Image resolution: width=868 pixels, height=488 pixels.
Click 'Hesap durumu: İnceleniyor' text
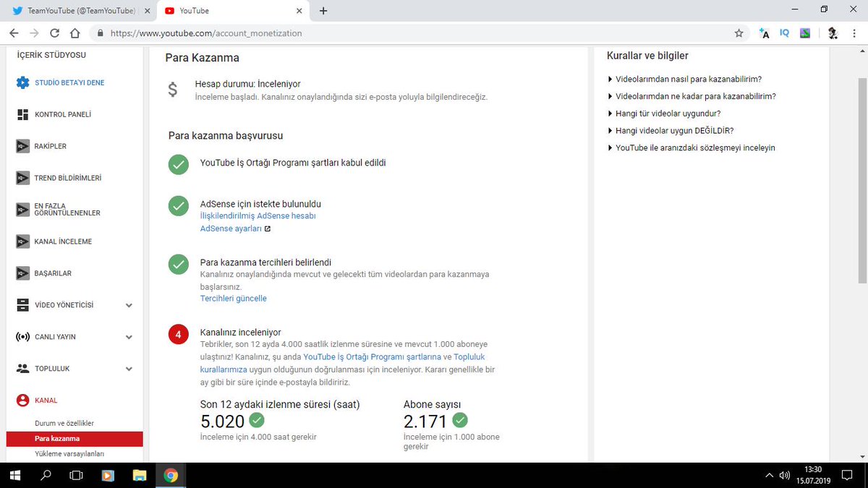247,84
